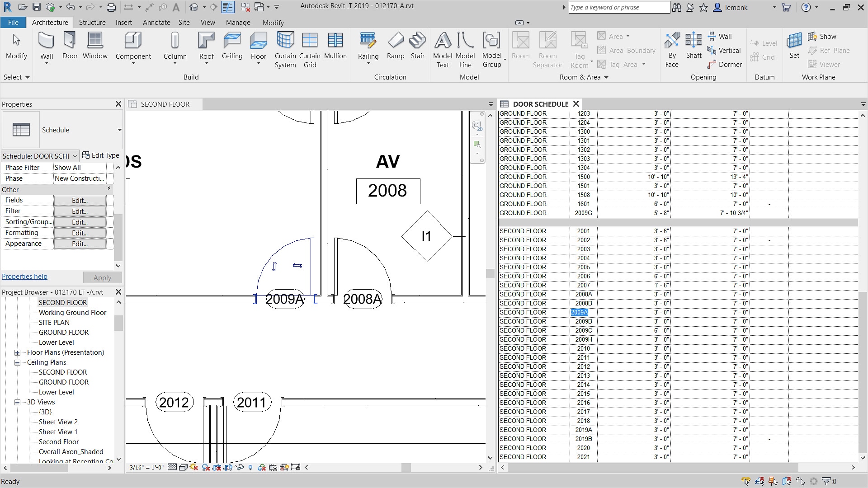Click Edit button for Sorting/Grouping

tap(80, 222)
